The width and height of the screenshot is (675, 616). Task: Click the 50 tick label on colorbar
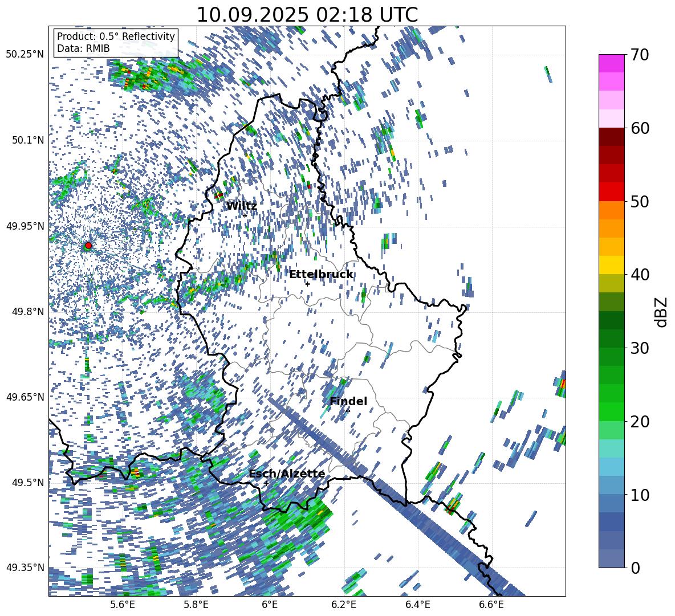tap(640, 201)
